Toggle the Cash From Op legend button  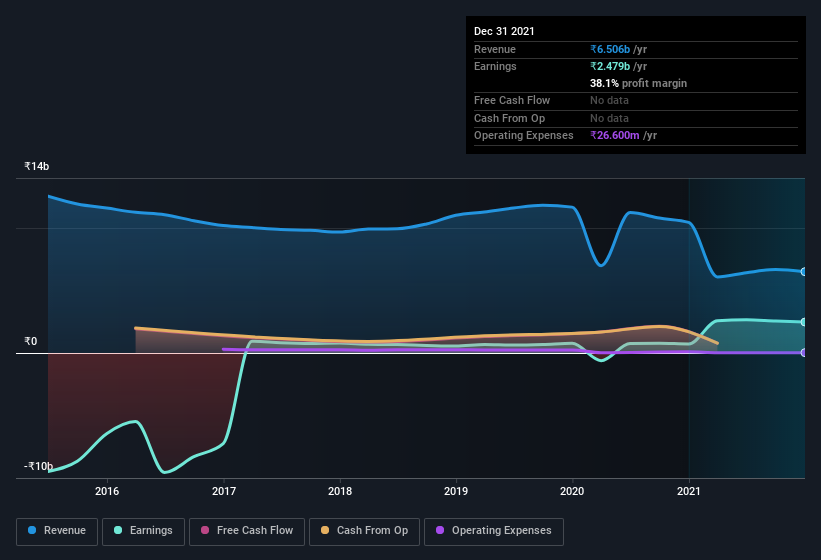click(364, 531)
